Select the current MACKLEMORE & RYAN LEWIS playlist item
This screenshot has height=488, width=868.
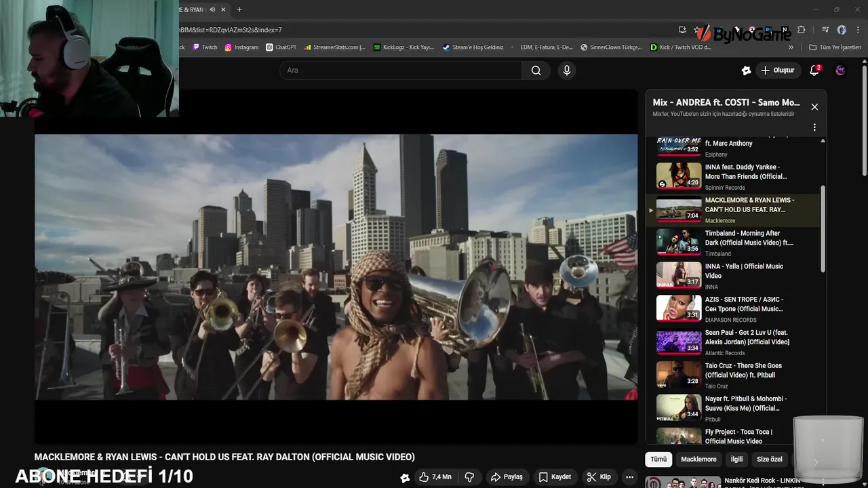732,209
